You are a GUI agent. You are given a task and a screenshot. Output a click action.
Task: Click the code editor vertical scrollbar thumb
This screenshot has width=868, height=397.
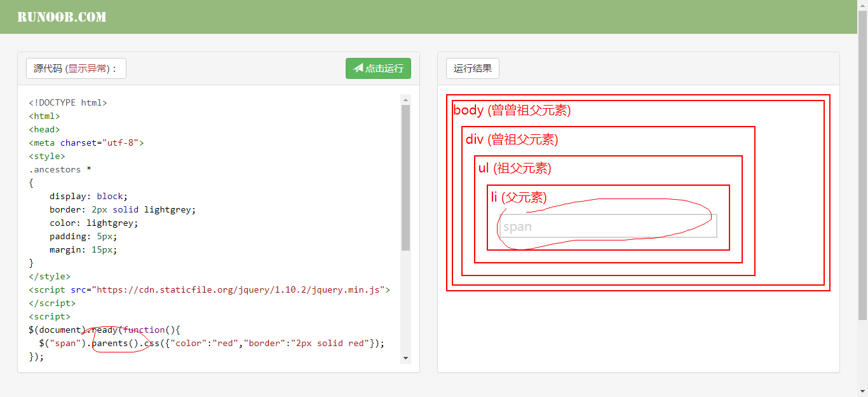click(x=406, y=178)
